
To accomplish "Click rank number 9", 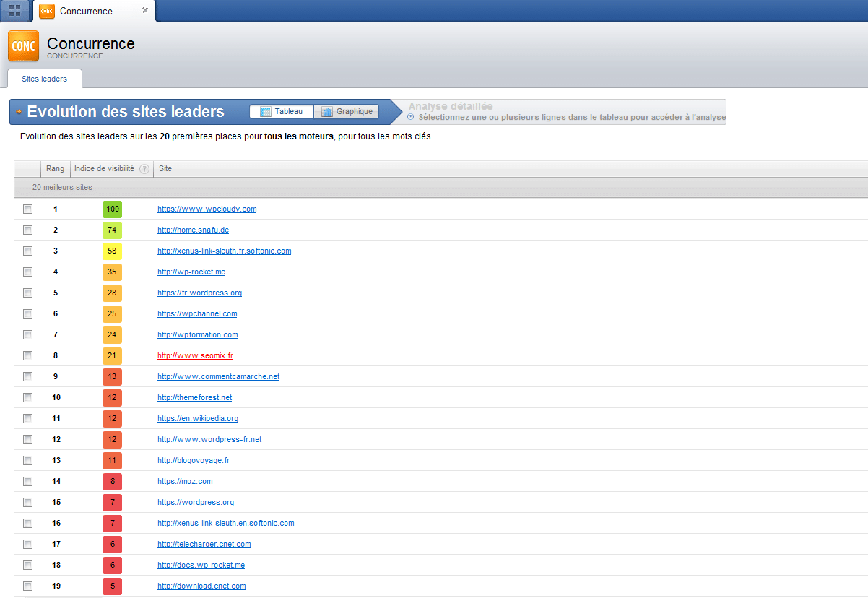I will [x=55, y=377].
